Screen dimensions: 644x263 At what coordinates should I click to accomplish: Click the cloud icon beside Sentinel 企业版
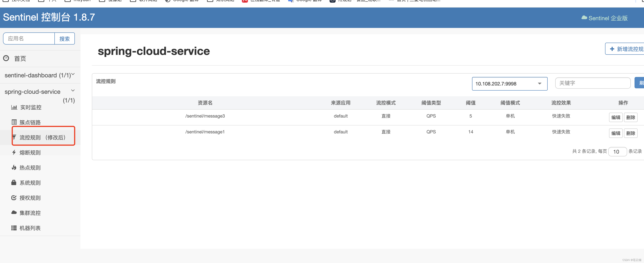coord(584,18)
